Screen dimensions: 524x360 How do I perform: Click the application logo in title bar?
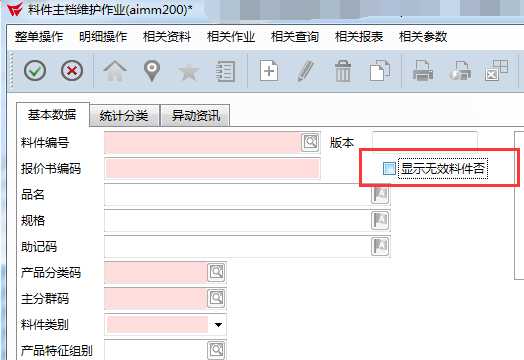click(15, 9)
